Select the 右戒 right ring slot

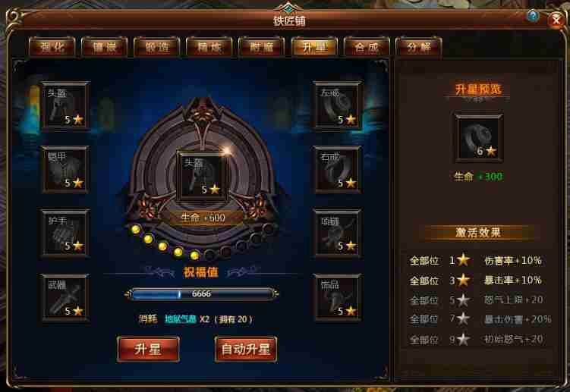[x=338, y=169]
